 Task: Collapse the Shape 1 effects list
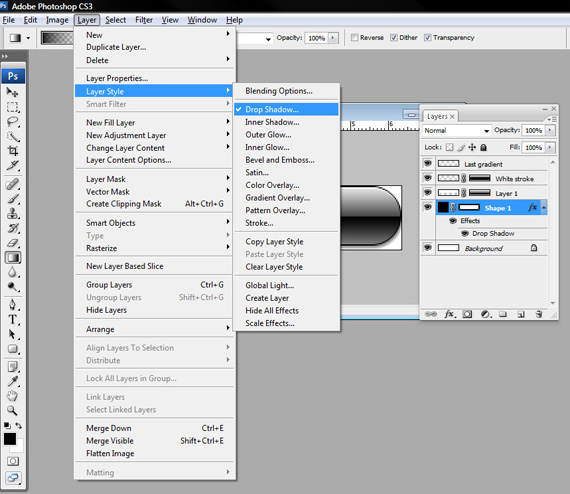[x=544, y=208]
